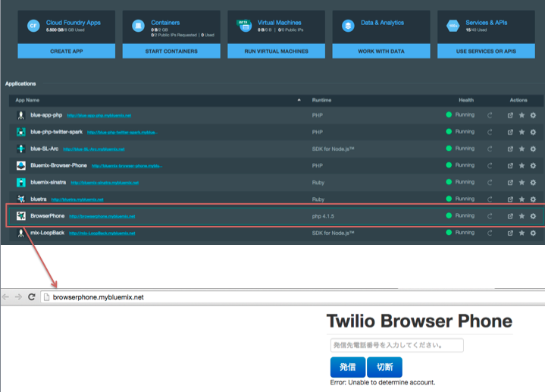
Task: Click RUN VIRTUAL MACHINES button
Action: [x=277, y=51]
